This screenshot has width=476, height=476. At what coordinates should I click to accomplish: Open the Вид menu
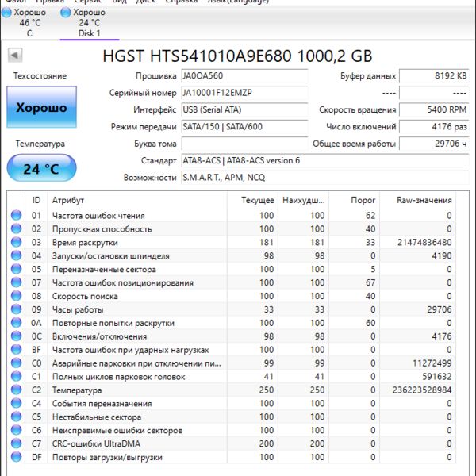coord(119,2)
